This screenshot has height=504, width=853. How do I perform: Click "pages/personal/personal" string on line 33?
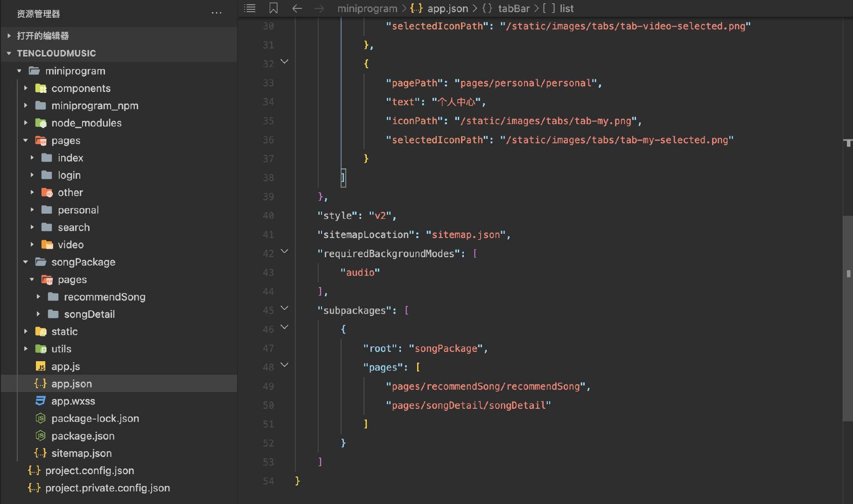[x=526, y=83]
